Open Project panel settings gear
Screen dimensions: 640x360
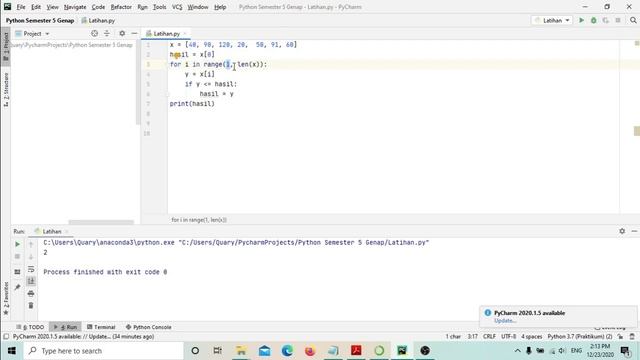point(122,33)
